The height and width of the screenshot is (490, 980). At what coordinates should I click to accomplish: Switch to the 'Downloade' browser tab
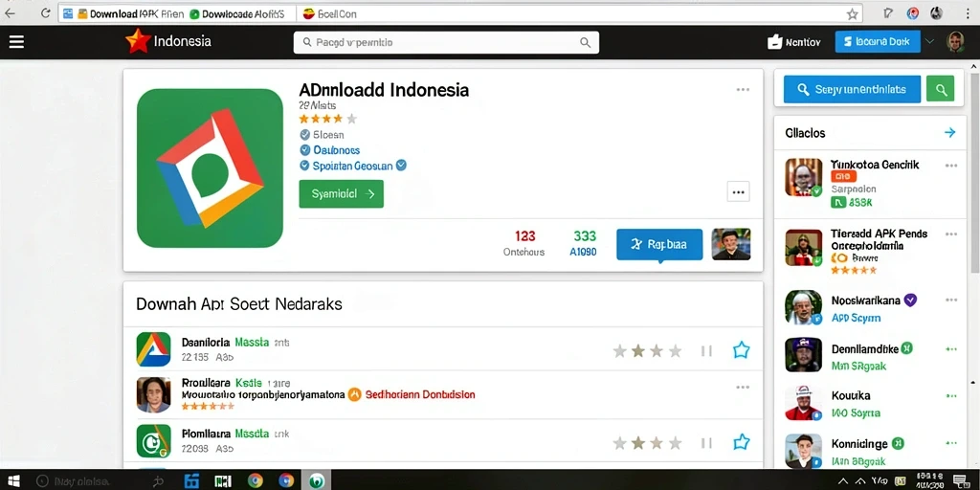[x=236, y=13]
